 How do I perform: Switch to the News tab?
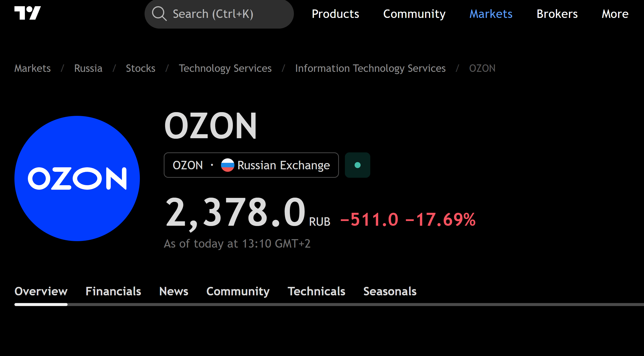pyautogui.click(x=174, y=291)
